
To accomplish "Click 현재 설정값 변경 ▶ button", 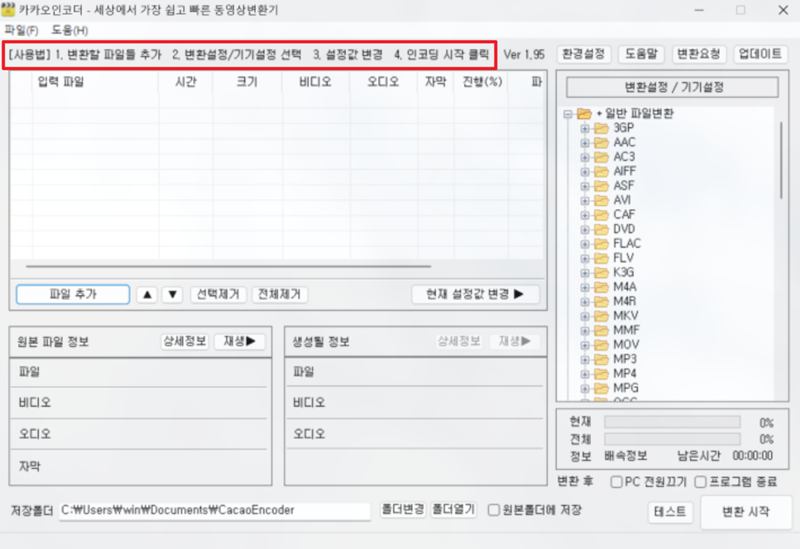I will [x=476, y=294].
